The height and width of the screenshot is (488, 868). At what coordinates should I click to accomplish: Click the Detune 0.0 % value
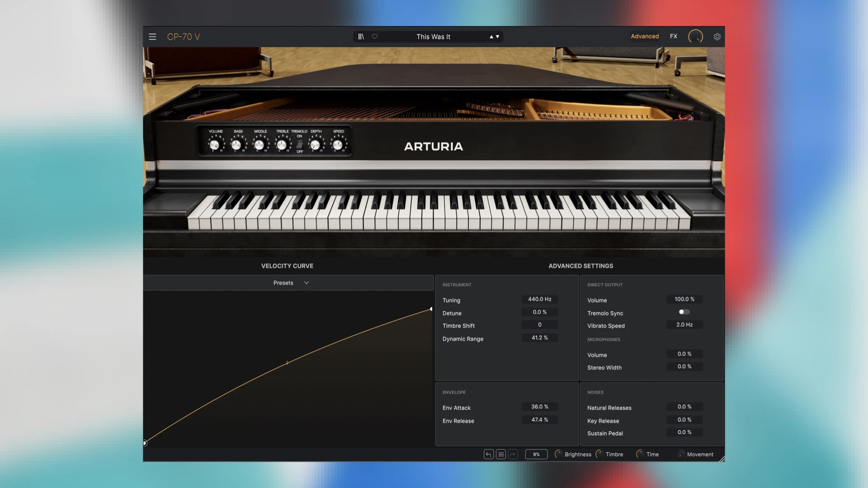tap(540, 312)
